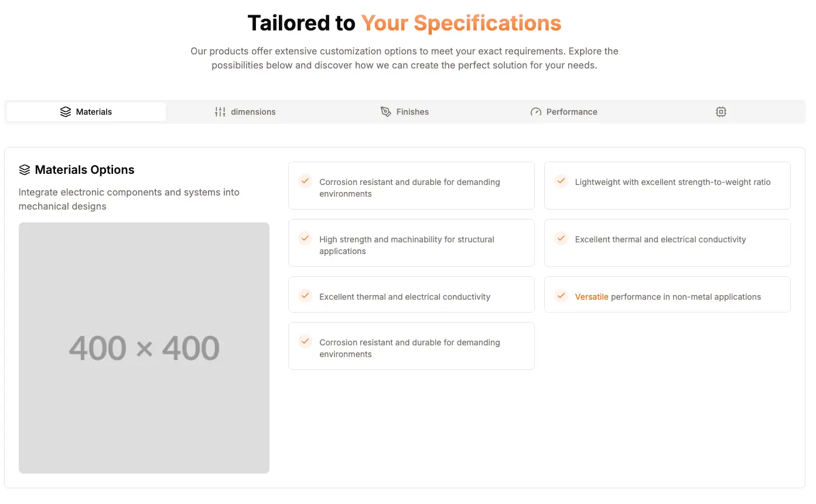Click the gauge icon beside Performance

tap(536, 112)
